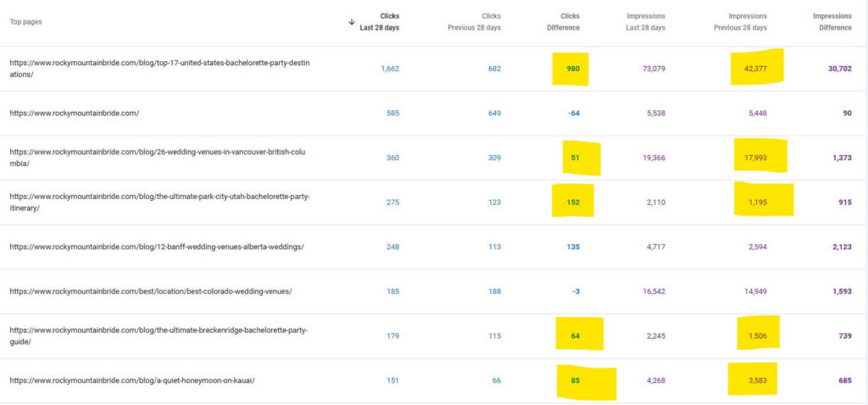The width and height of the screenshot is (868, 405).
Task: Sort by Impressions Last 28 days header
Action: tap(645, 22)
